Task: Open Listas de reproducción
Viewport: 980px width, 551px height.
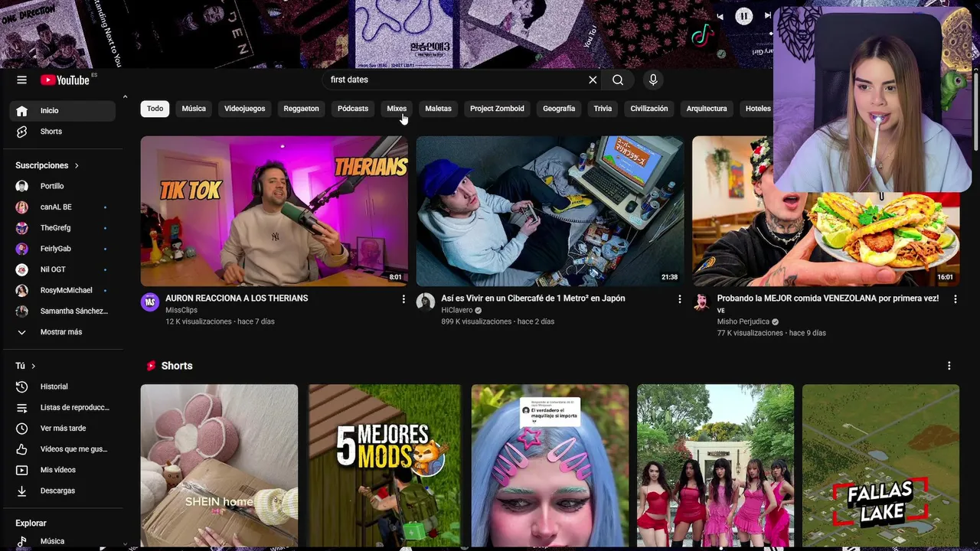Action: [x=63, y=407]
